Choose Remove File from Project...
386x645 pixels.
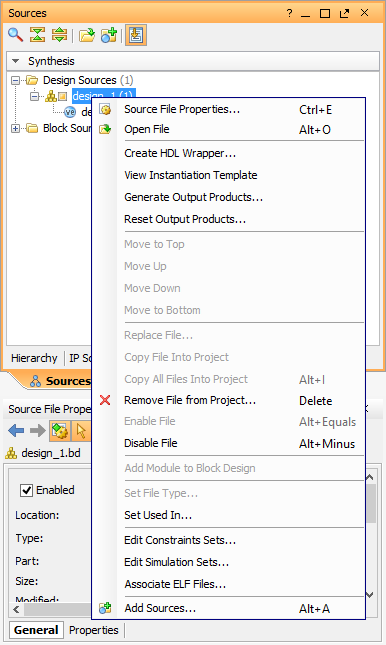[228, 400]
